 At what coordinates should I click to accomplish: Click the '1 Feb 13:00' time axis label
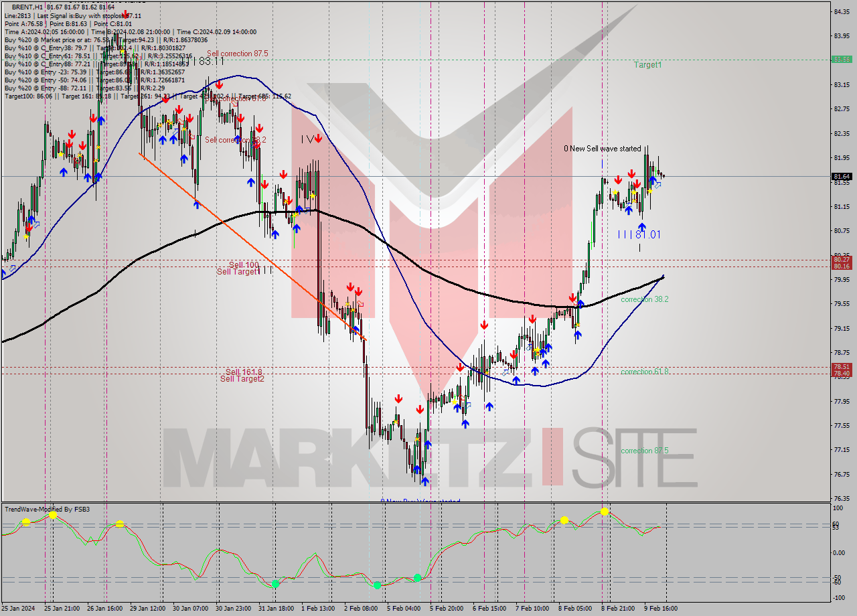pos(317,609)
